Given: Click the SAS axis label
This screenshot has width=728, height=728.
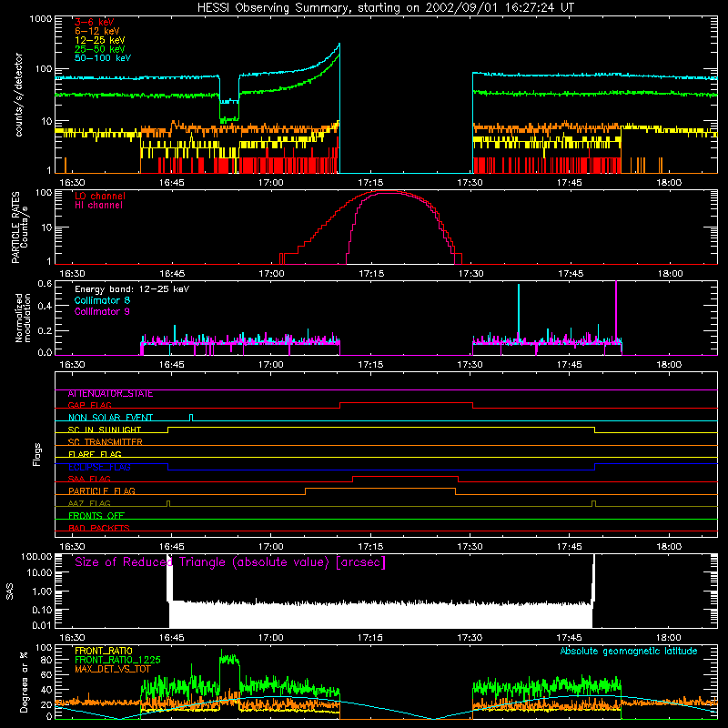Looking at the screenshot, I should [10, 591].
